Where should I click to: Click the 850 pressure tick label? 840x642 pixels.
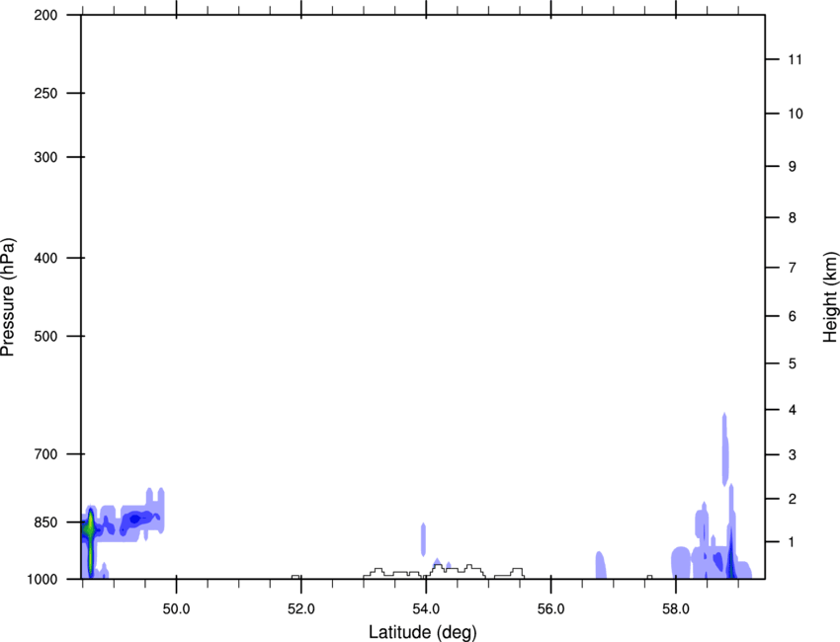click(x=45, y=522)
